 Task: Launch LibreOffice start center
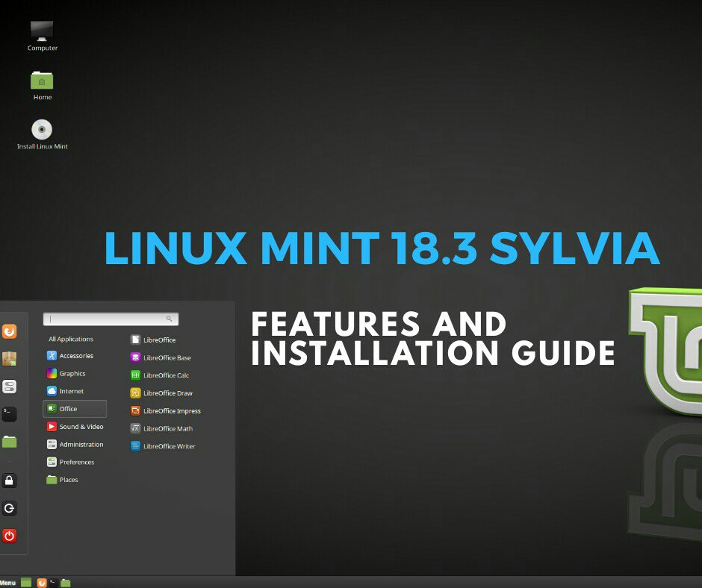(x=153, y=340)
